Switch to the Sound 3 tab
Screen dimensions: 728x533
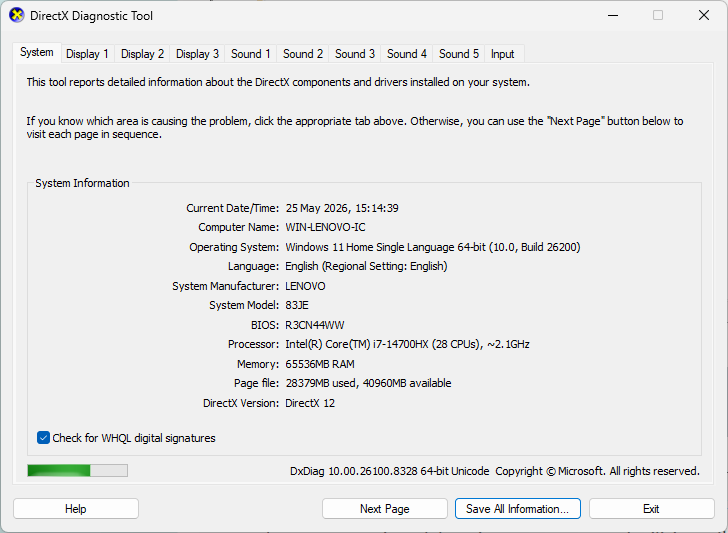coord(355,54)
